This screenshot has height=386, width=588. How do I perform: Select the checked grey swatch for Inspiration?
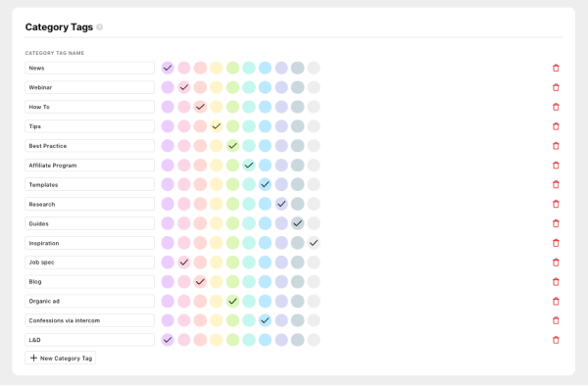pos(314,243)
